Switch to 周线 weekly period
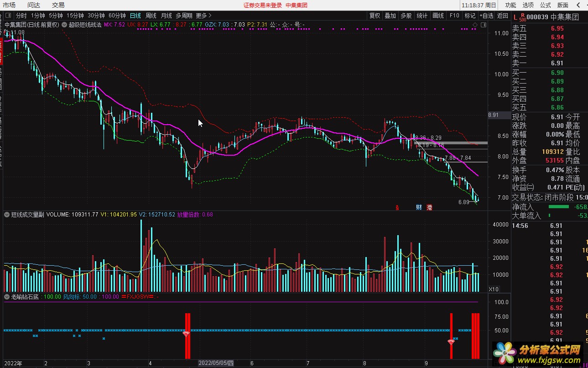This screenshot has width=588, height=368. tap(151, 16)
